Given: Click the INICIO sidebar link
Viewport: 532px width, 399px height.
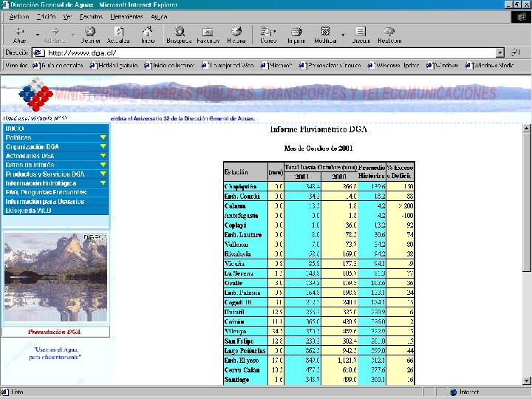Looking at the screenshot, I should pos(15,129).
